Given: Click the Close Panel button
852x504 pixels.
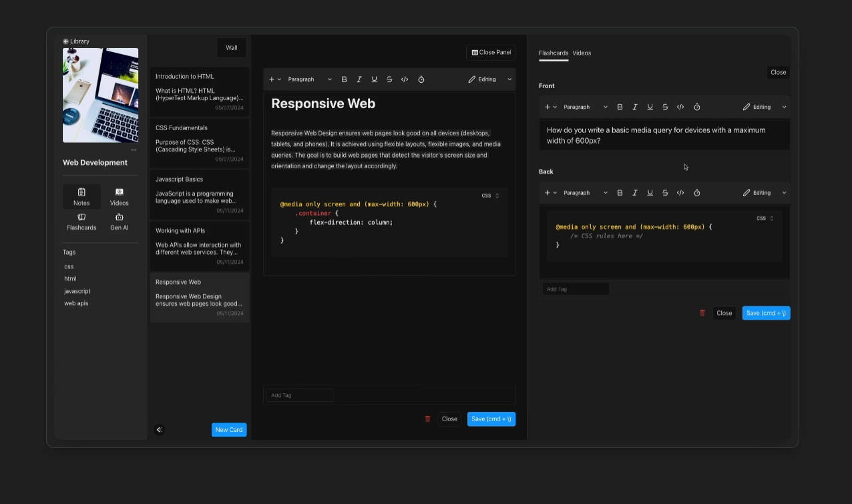Looking at the screenshot, I should tap(491, 52).
